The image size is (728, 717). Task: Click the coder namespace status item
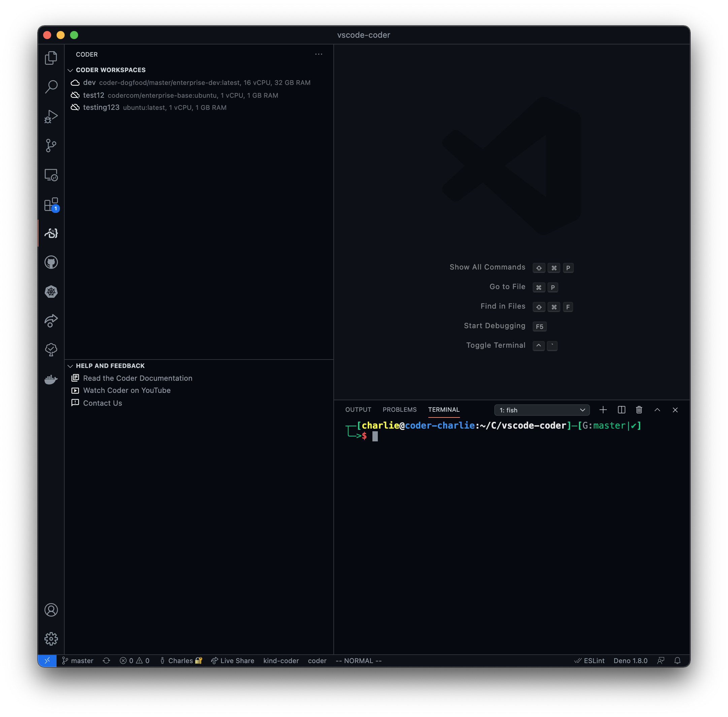pyautogui.click(x=317, y=660)
